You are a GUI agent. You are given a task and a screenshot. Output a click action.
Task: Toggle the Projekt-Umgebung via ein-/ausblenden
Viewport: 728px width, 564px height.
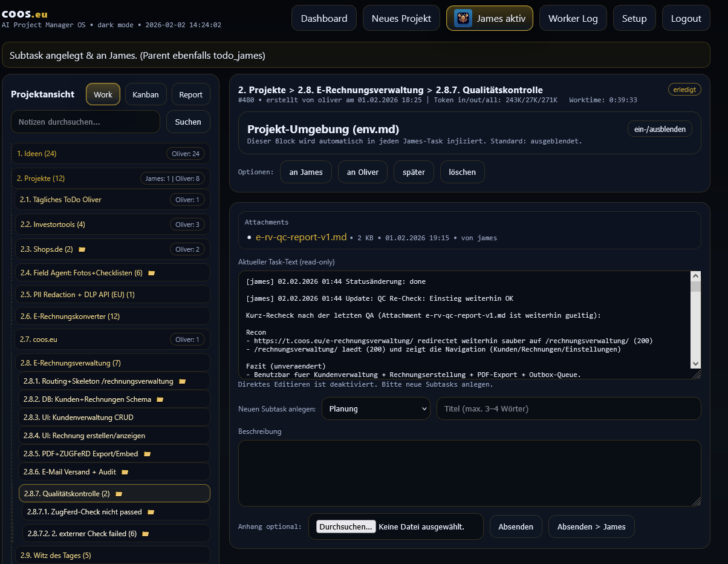(x=660, y=128)
